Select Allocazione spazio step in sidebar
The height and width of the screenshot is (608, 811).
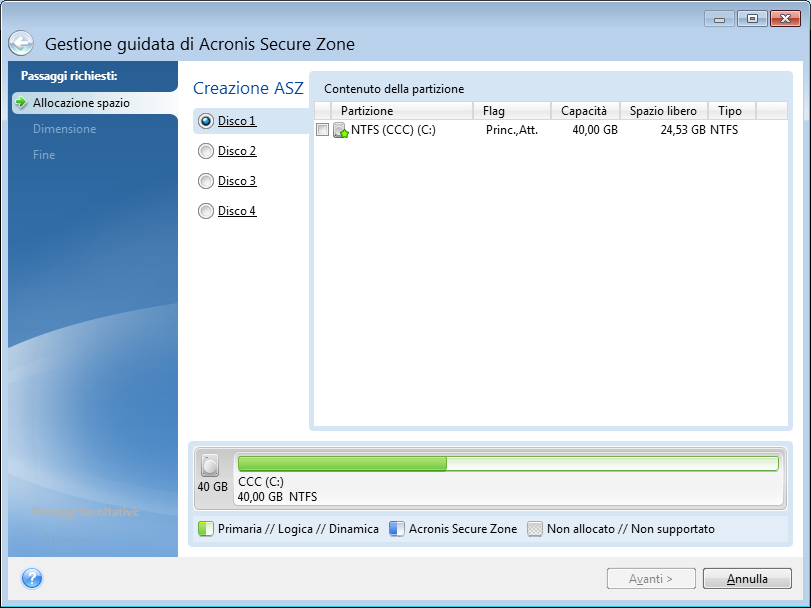81,103
